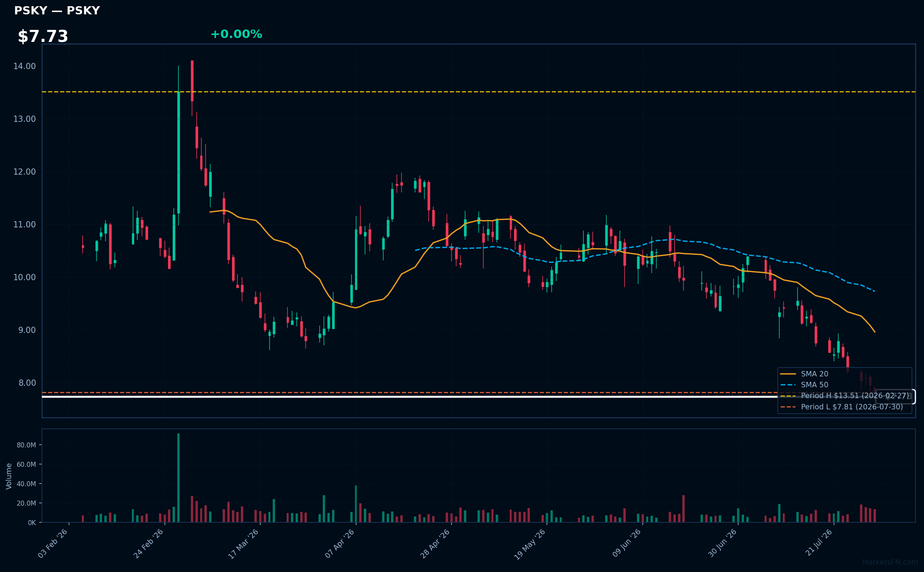Click the Period H $13.51 legend entry

pos(844,396)
